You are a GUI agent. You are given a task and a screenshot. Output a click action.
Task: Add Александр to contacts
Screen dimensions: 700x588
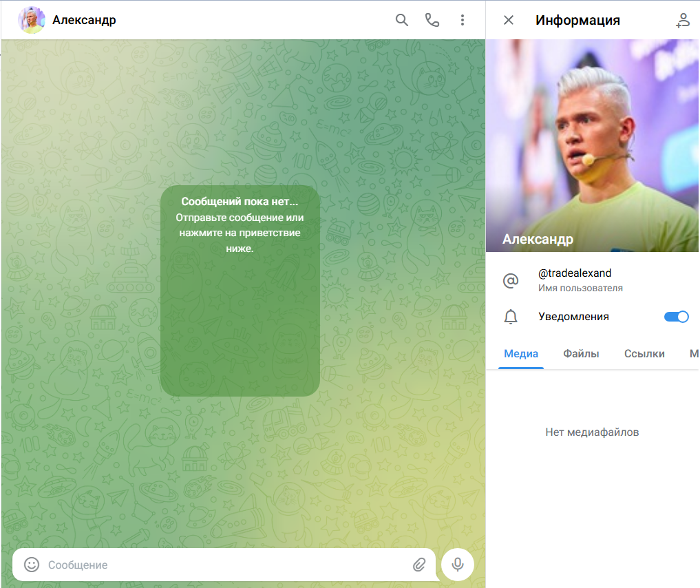(x=683, y=20)
